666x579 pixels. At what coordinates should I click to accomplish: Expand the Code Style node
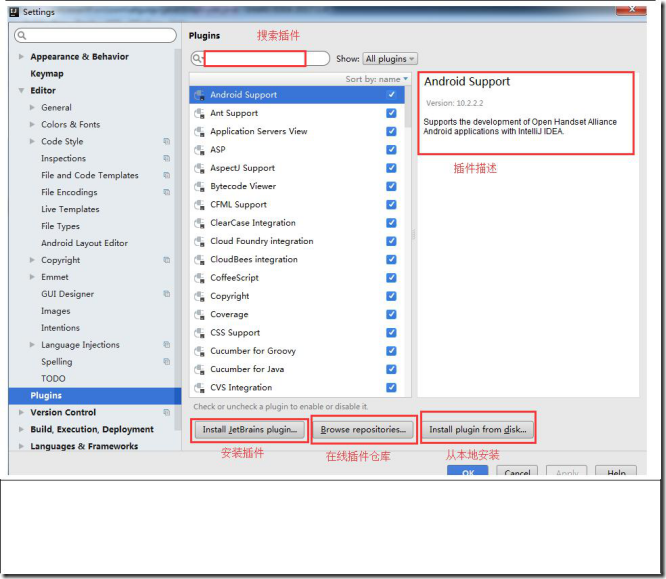(x=32, y=141)
